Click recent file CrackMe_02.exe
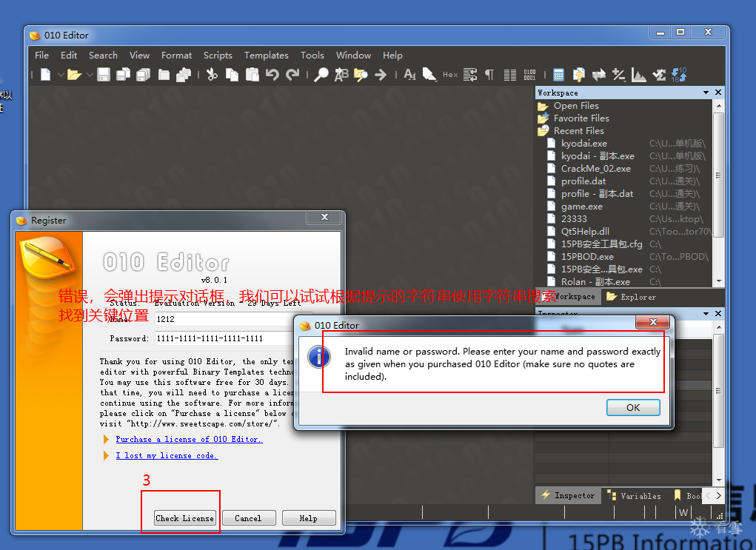The image size is (756, 550). click(x=596, y=169)
